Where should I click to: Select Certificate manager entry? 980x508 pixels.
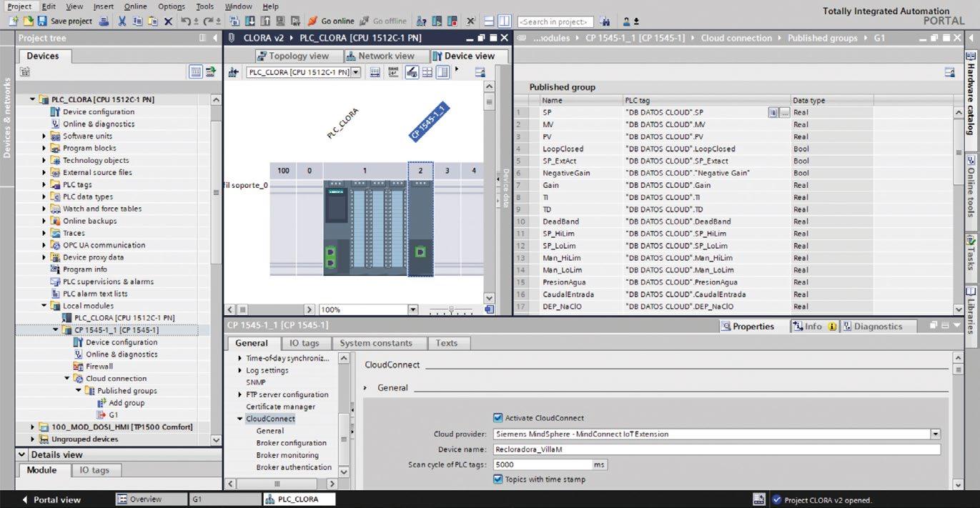tap(280, 407)
